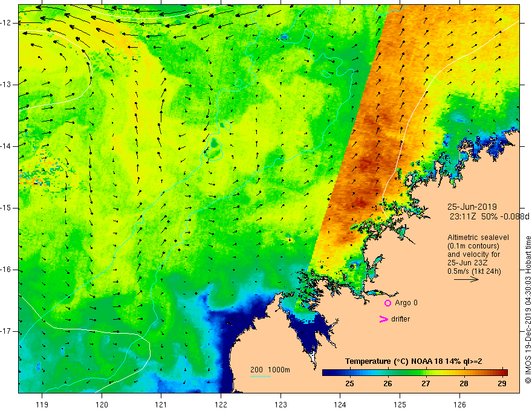Click longitude axis label 124
Image resolution: width=532 pixels, height=411 pixels.
[x=340, y=404]
